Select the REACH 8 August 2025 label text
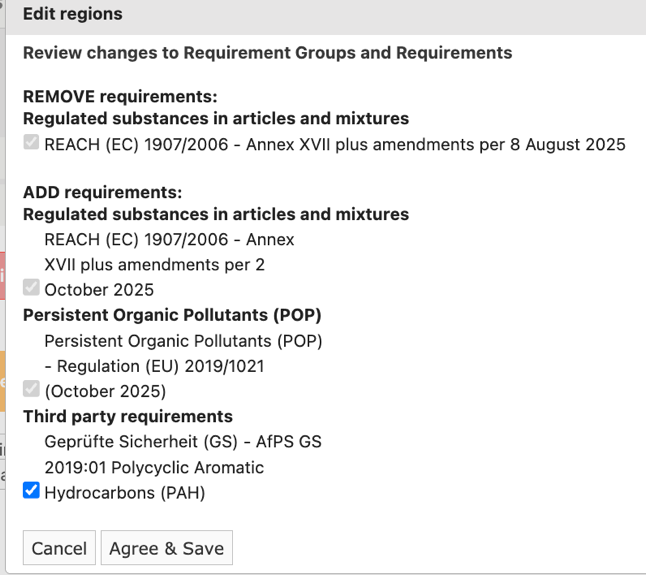This screenshot has height=575, width=646. click(x=335, y=145)
